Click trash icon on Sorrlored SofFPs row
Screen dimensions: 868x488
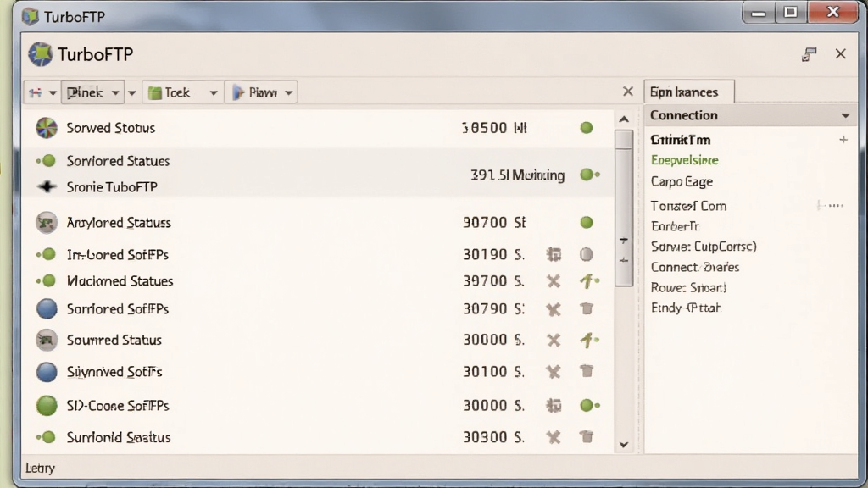587,308
